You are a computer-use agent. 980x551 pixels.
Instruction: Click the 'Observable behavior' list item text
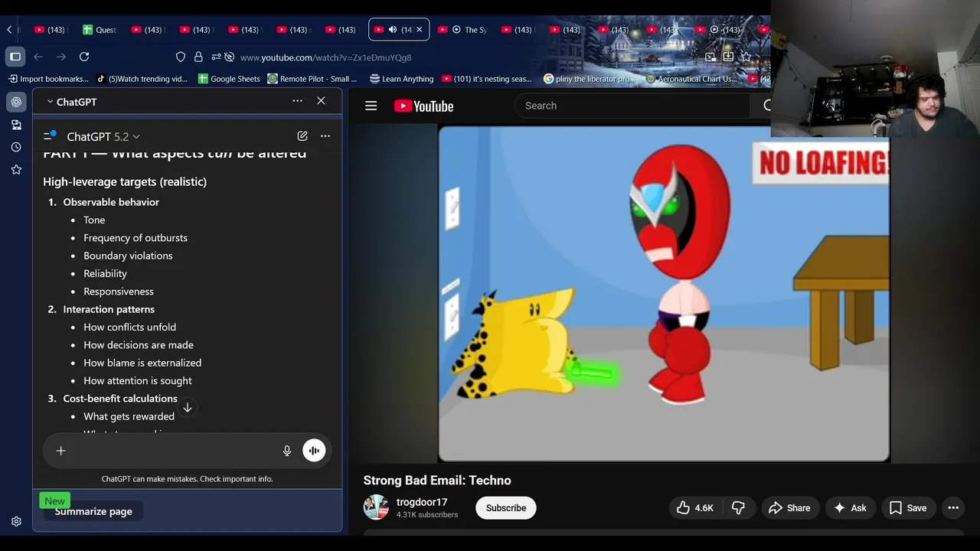pyautogui.click(x=111, y=202)
